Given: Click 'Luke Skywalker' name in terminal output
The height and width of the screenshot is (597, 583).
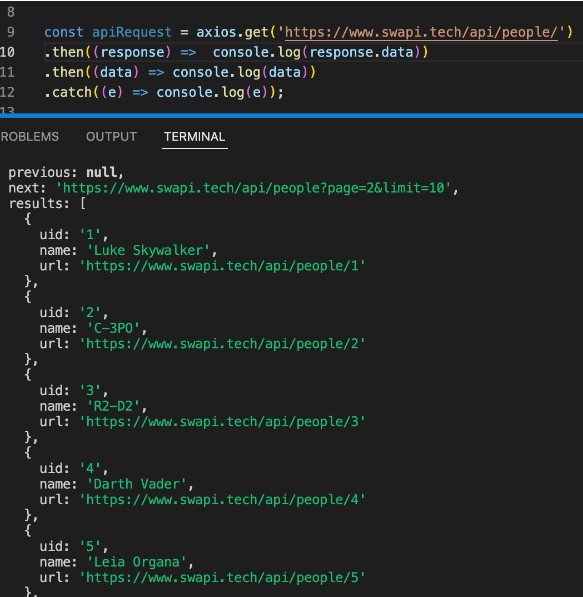Looking at the screenshot, I should (x=149, y=250).
